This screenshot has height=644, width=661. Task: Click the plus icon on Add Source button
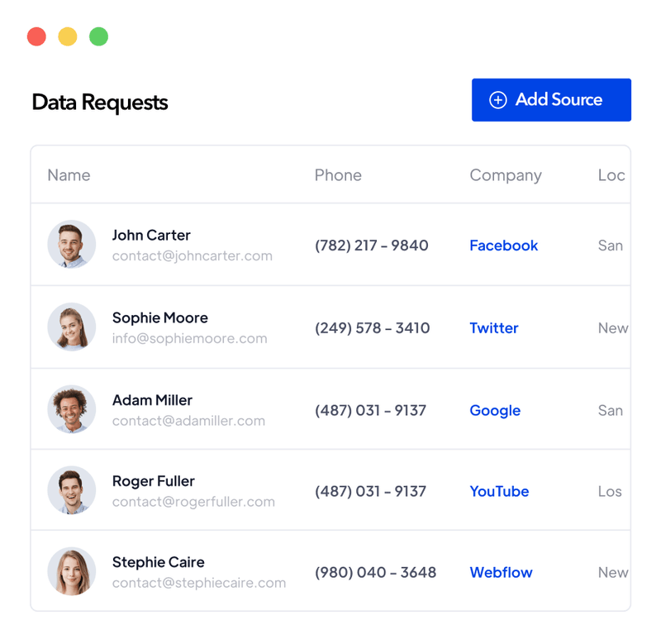[x=497, y=99]
